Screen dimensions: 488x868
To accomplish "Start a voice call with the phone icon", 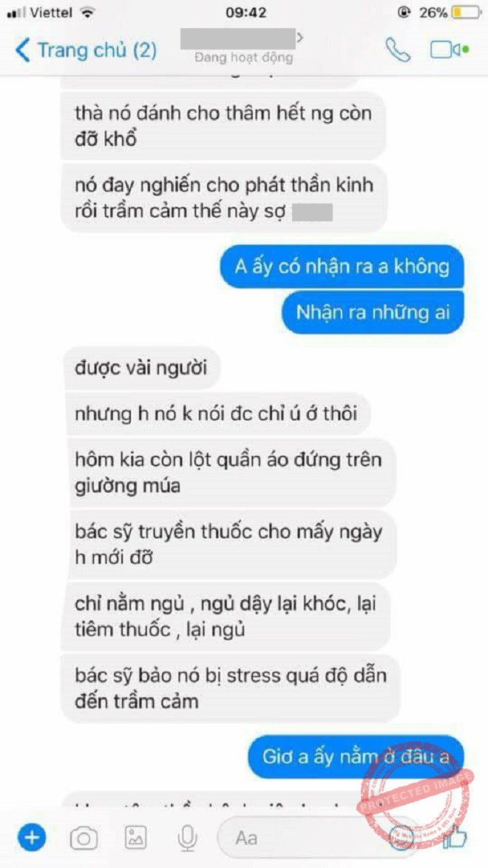I will tap(398, 50).
